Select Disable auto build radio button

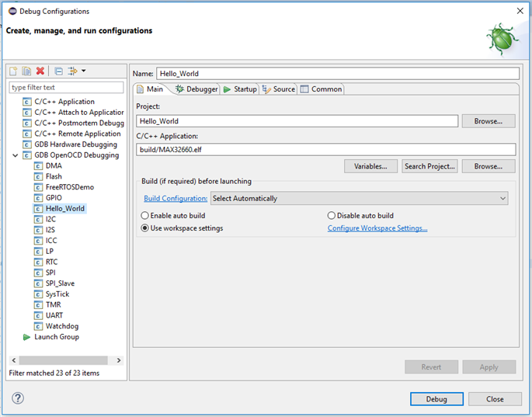[x=332, y=215]
